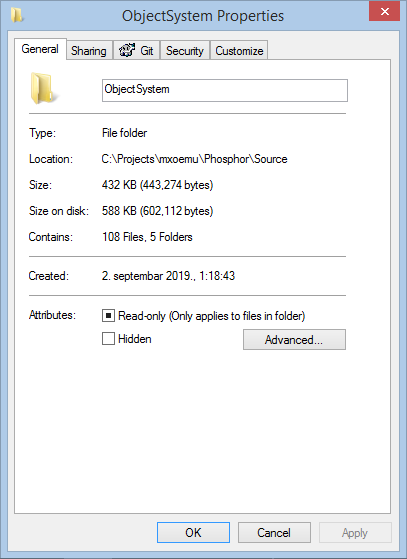The image size is (407, 559).
Task: Click the folder icon in the title bar
Action: click(x=16, y=15)
